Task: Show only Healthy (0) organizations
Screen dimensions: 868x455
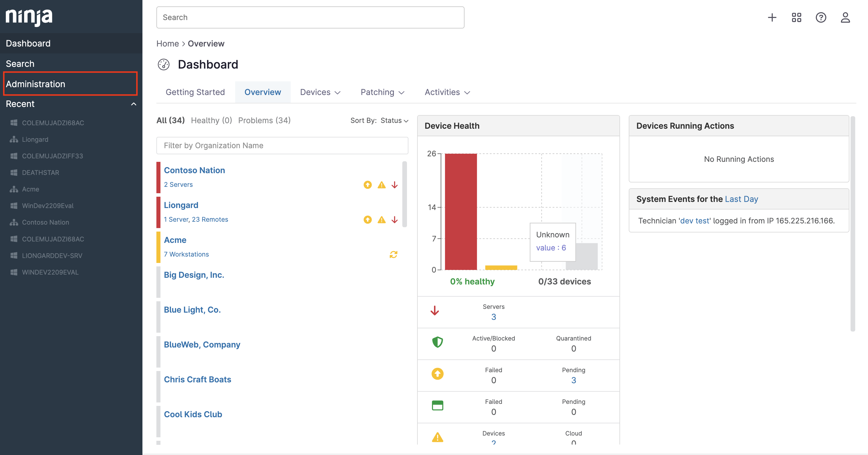Action: click(211, 120)
